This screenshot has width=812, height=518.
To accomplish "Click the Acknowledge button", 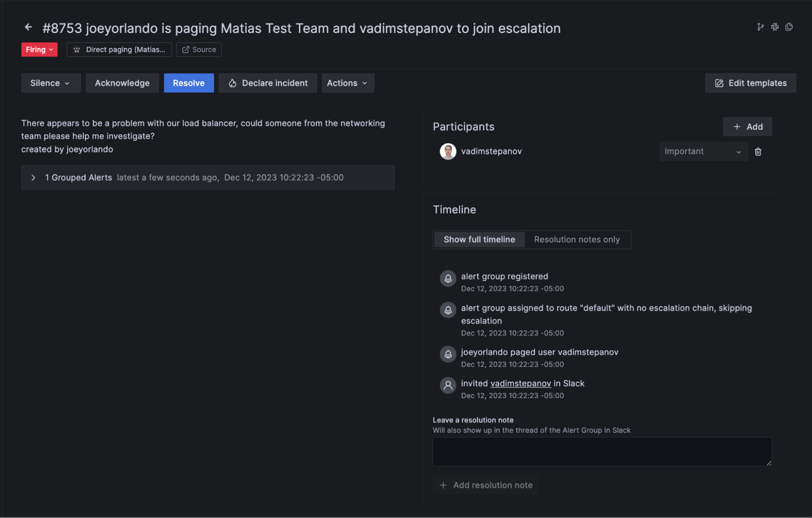I will click(x=122, y=83).
